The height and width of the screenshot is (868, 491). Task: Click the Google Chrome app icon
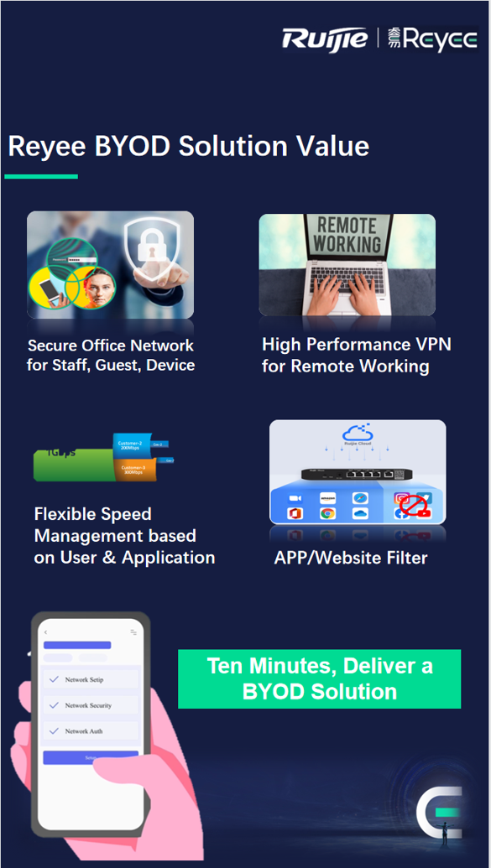[327, 514]
